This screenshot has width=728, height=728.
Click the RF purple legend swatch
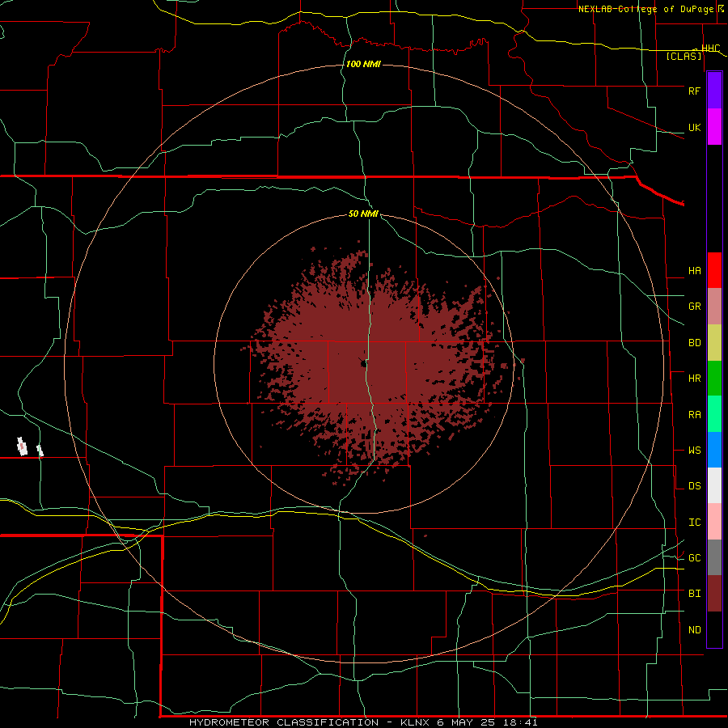(x=714, y=91)
